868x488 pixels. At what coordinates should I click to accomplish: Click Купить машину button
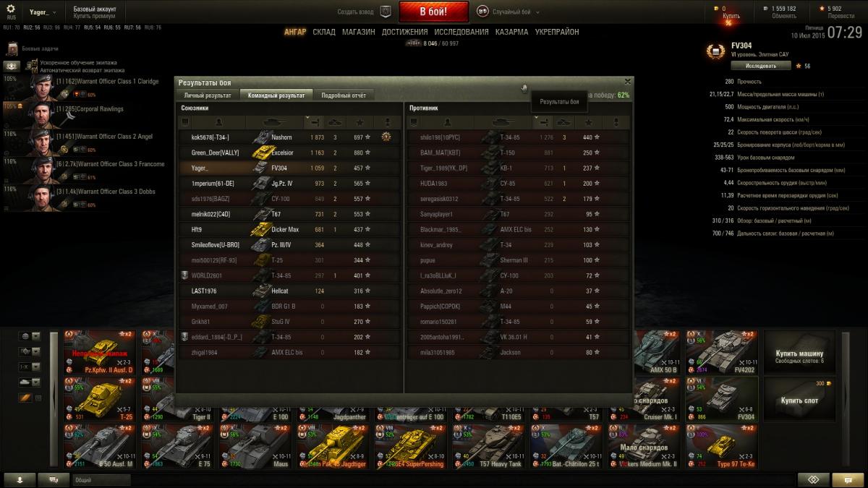(x=799, y=351)
